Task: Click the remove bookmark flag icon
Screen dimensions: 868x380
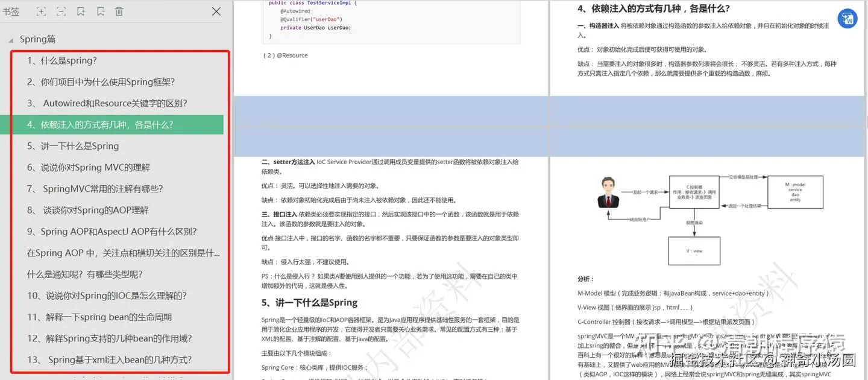Action: (101, 11)
